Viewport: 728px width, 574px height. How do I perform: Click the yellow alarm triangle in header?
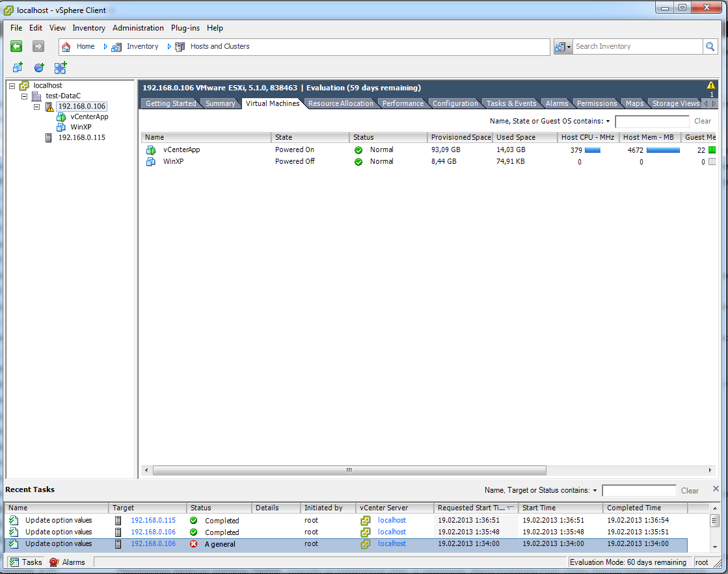click(x=711, y=85)
